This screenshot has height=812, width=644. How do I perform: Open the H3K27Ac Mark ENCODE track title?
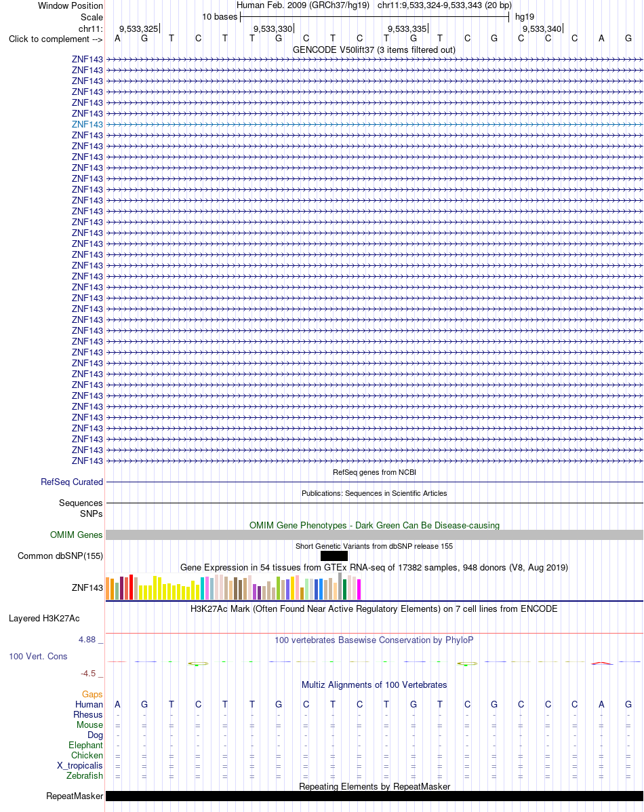374,609
